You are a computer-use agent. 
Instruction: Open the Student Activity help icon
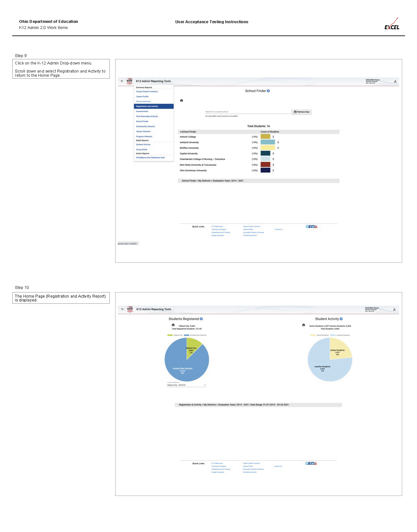point(341,319)
